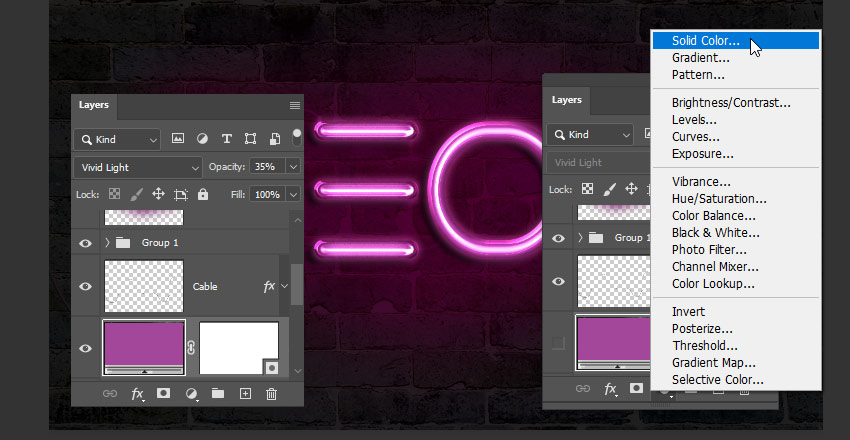850x440 pixels.
Task: Choose Pattern fill menu item
Action: coord(736,75)
